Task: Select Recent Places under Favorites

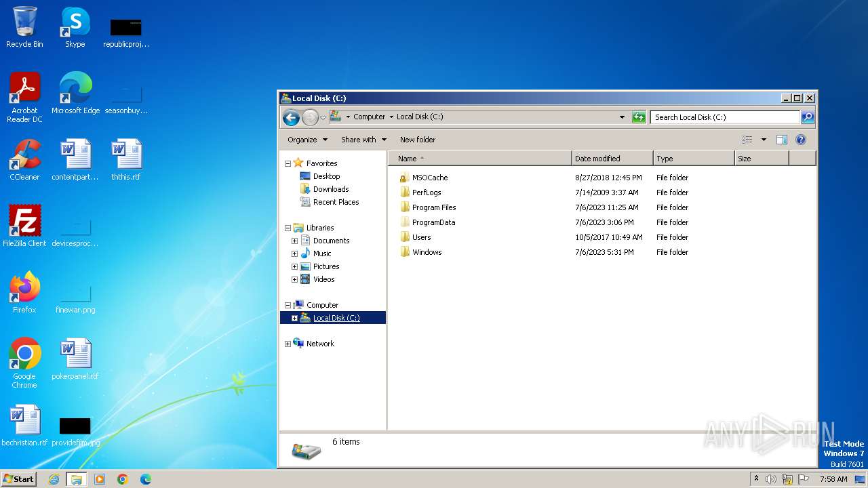Action: click(x=336, y=202)
